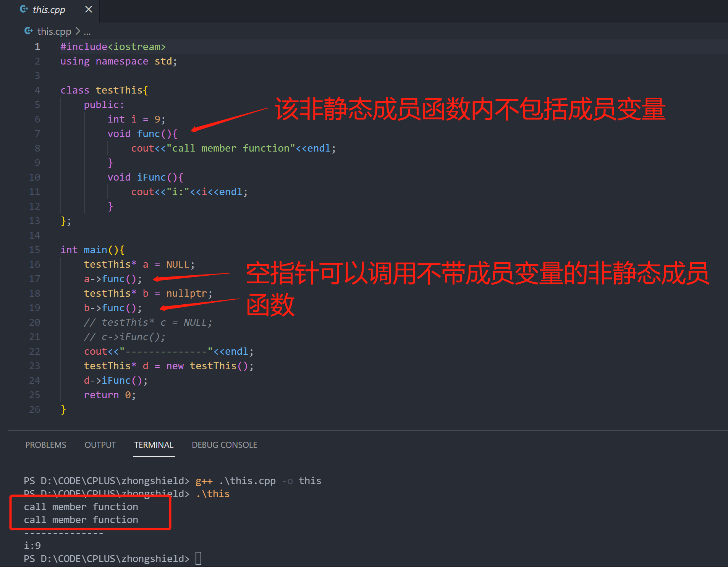Click the 'i:9' terminal output
The image size is (728, 567).
click(32, 546)
